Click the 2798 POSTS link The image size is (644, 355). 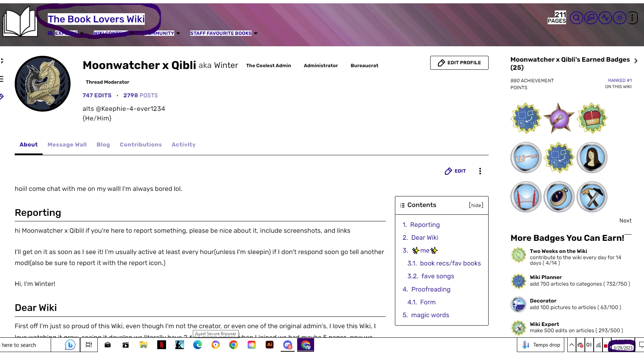(140, 95)
